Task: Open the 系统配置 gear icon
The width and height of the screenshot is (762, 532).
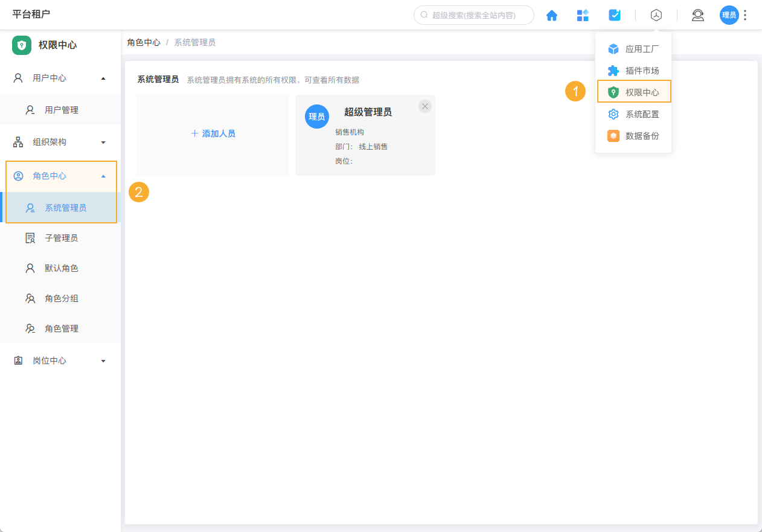Action: coord(613,114)
